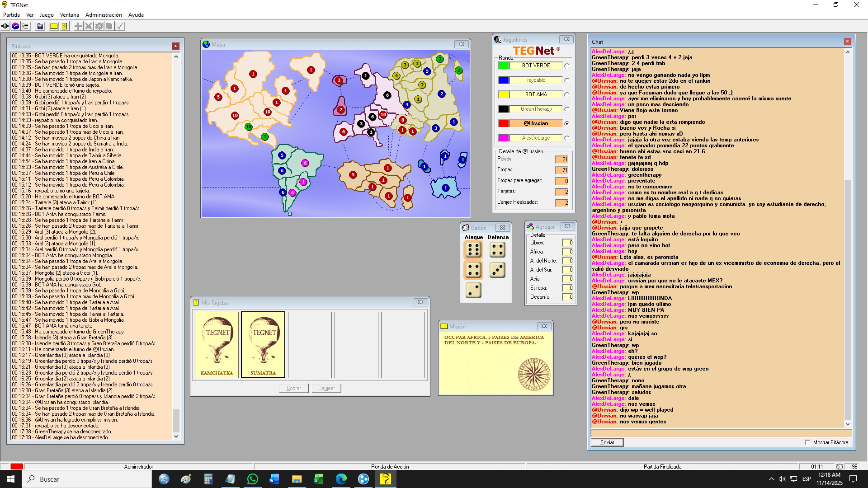Enable the Mostrar Bitácora checkbox
Image resolution: width=868 pixels, height=488 pixels.
point(808,442)
